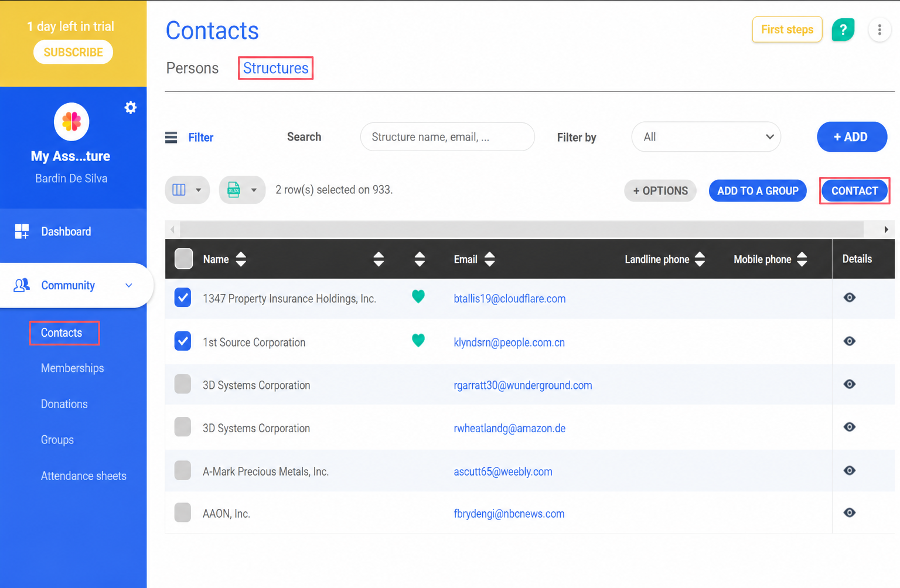Viewport: 900px width, 588px height.
Task: Click the Dashboard grid icon
Action: tap(22, 231)
